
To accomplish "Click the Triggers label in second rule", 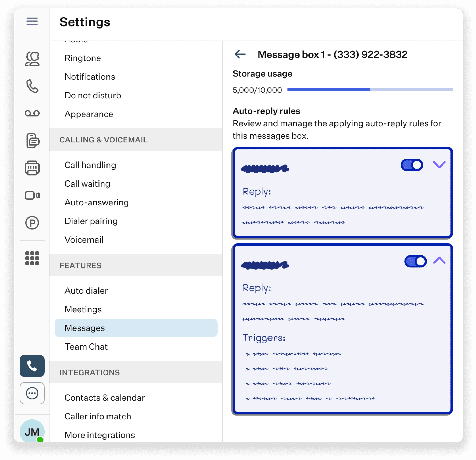I will (x=264, y=338).
